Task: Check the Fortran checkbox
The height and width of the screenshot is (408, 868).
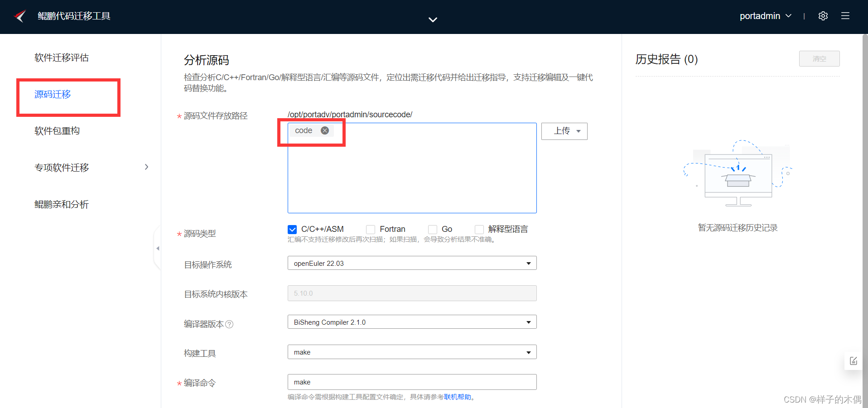Action: pos(371,230)
